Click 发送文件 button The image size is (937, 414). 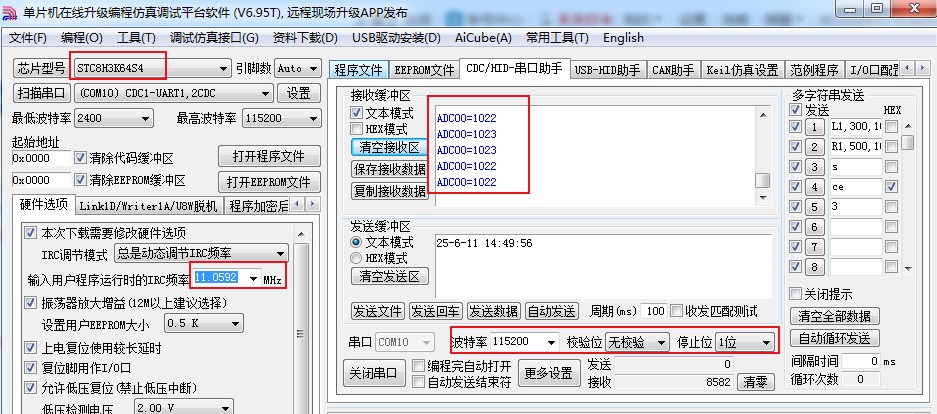coord(377,311)
